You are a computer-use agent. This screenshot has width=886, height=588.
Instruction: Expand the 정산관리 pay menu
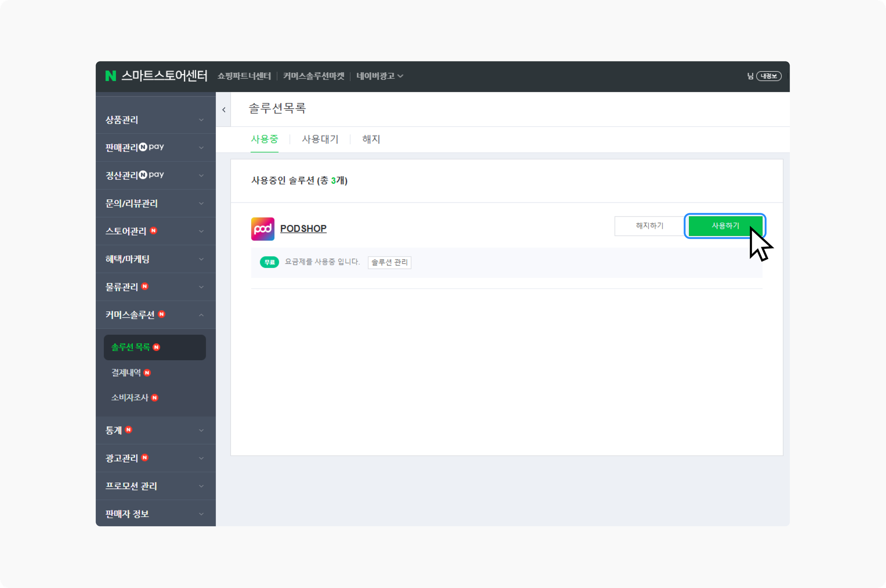click(x=156, y=175)
